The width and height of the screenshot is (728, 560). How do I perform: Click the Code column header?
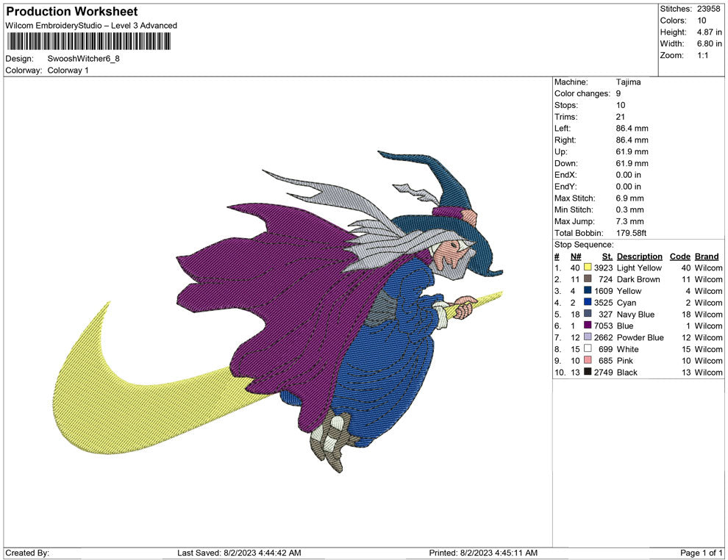tap(679, 256)
